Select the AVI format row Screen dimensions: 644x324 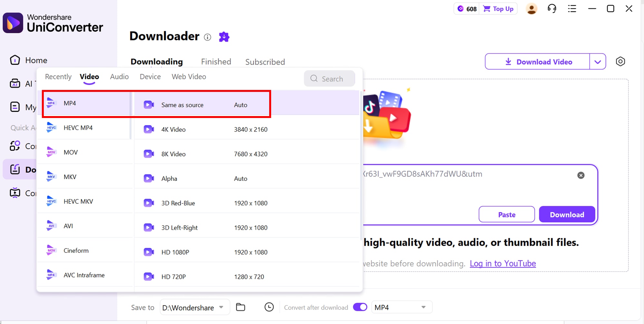click(85, 226)
